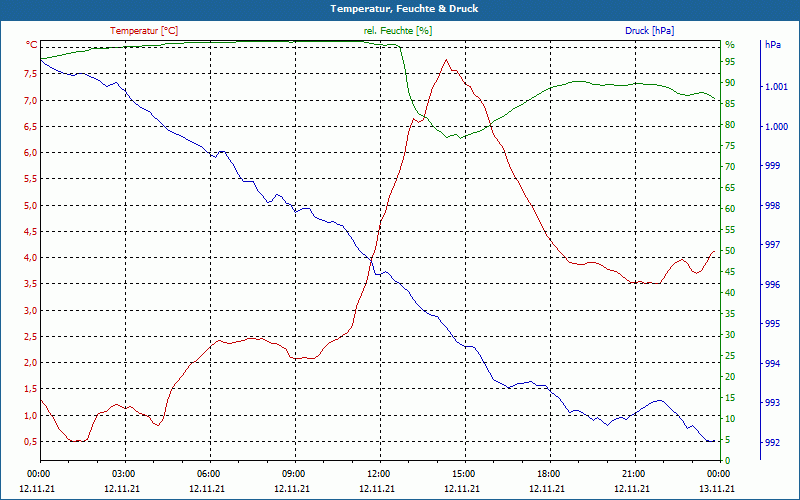This screenshot has width=800, height=500.
Task: Click the '60' humidity axis value
Action: coord(730,209)
